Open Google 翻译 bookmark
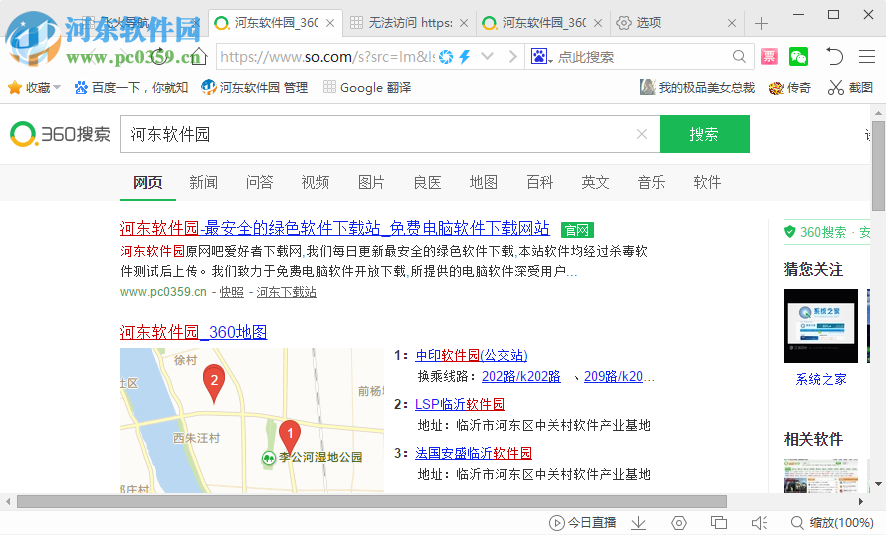This screenshot has height=535, width=886. pyautogui.click(x=367, y=88)
